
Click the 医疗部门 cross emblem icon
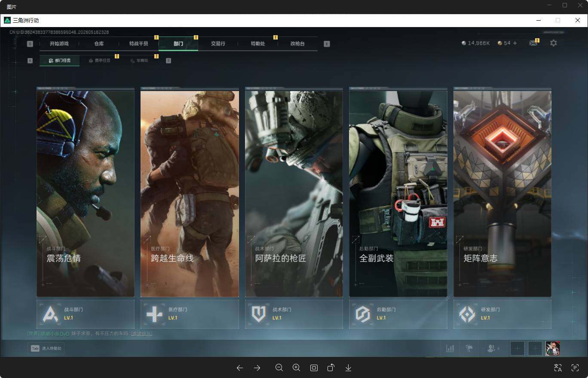point(154,314)
